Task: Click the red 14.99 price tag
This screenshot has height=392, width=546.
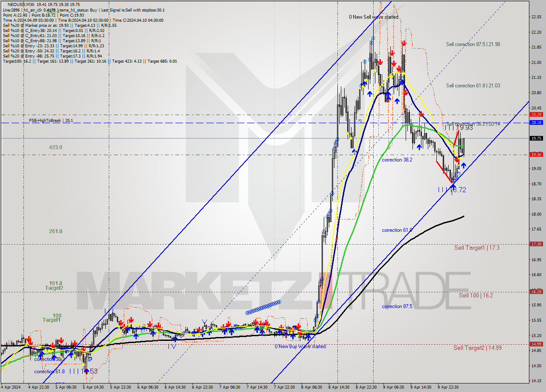Action: [536, 344]
